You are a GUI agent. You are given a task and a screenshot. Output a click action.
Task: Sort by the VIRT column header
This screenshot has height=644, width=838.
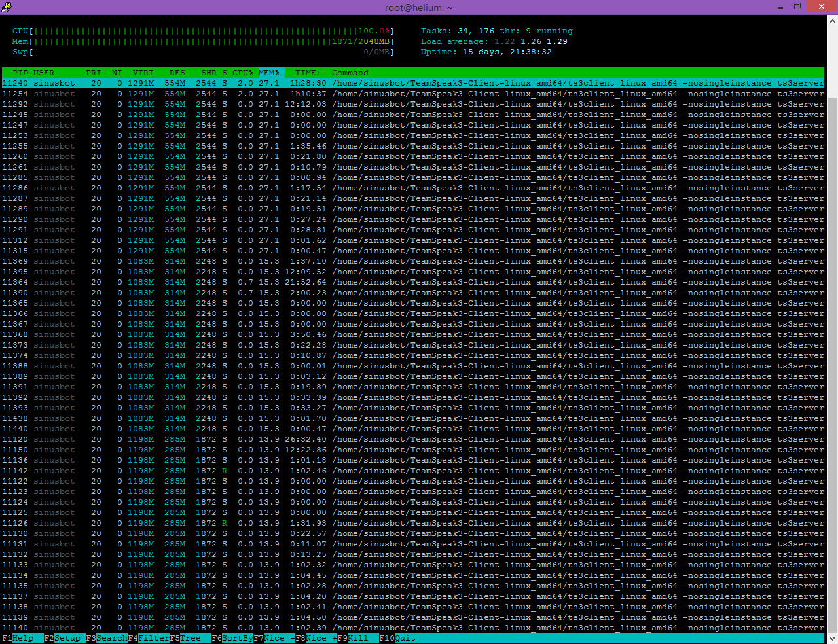click(x=143, y=73)
